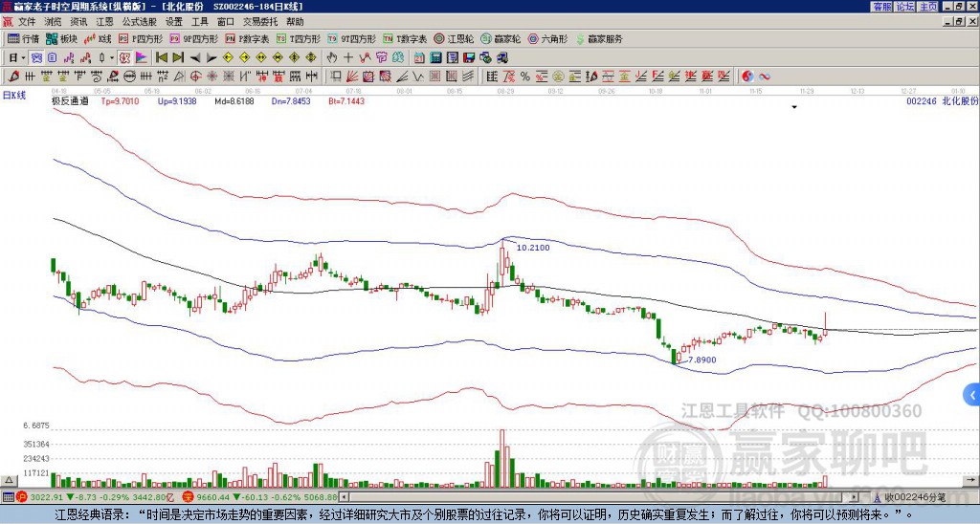This screenshot has height=524, width=980.
Task: Click the 论坛 forum button
Action: click(x=904, y=7)
